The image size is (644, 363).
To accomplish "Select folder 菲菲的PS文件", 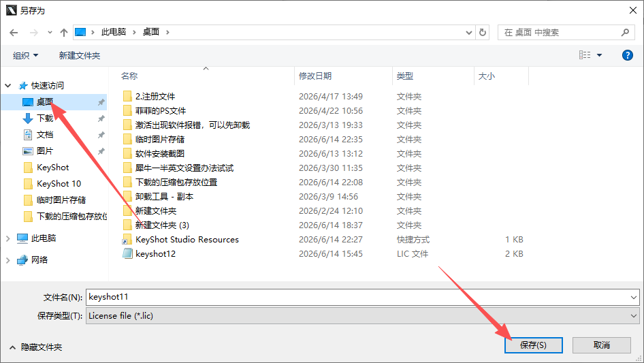I will point(161,111).
